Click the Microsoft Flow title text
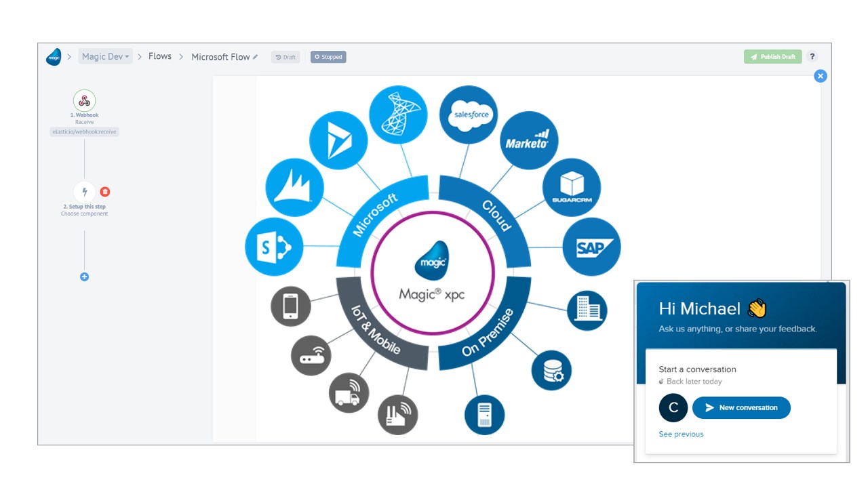Screen dimensions: 868x488 coord(220,57)
